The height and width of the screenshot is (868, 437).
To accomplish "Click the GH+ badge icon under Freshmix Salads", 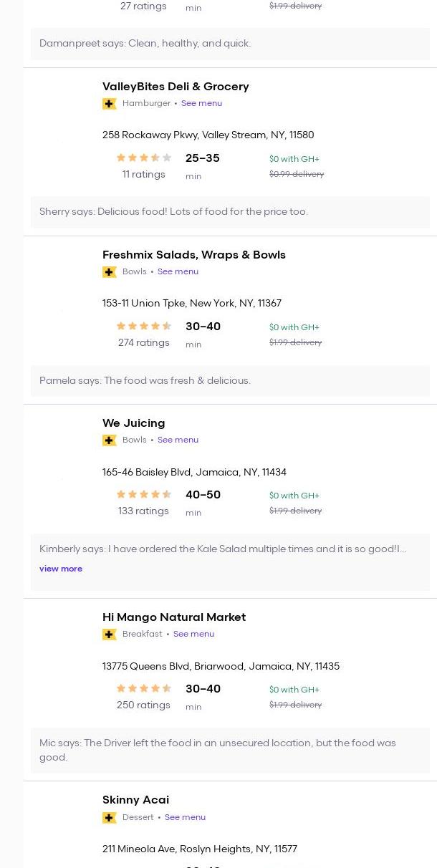I will tap(109, 272).
